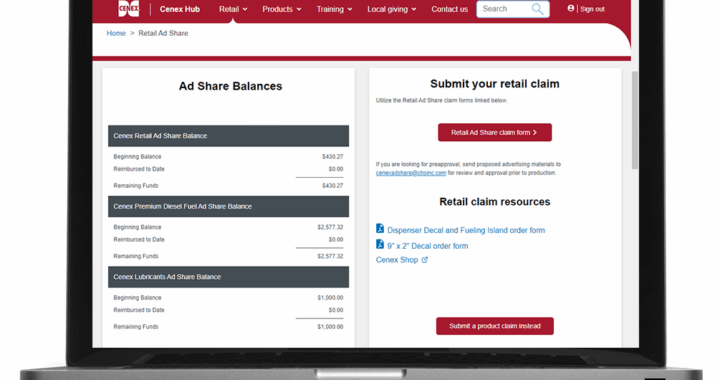Click the Submit your retail claim heading

click(x=495, y=84)
